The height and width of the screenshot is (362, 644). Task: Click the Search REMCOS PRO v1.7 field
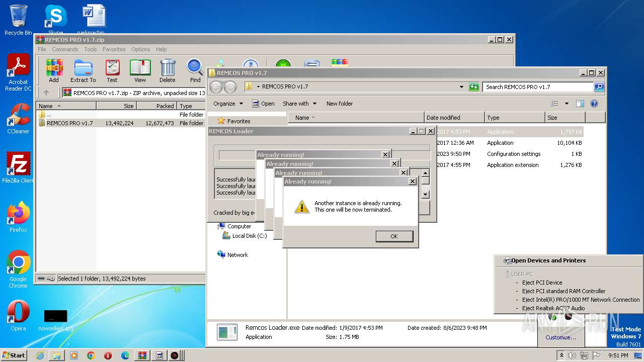pos(538,87)
